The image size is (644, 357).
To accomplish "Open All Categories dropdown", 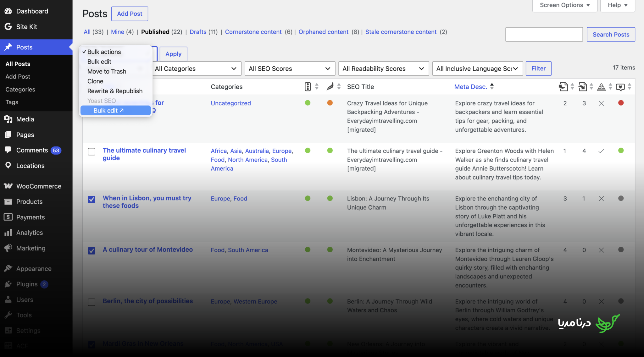I will (196, 69).
